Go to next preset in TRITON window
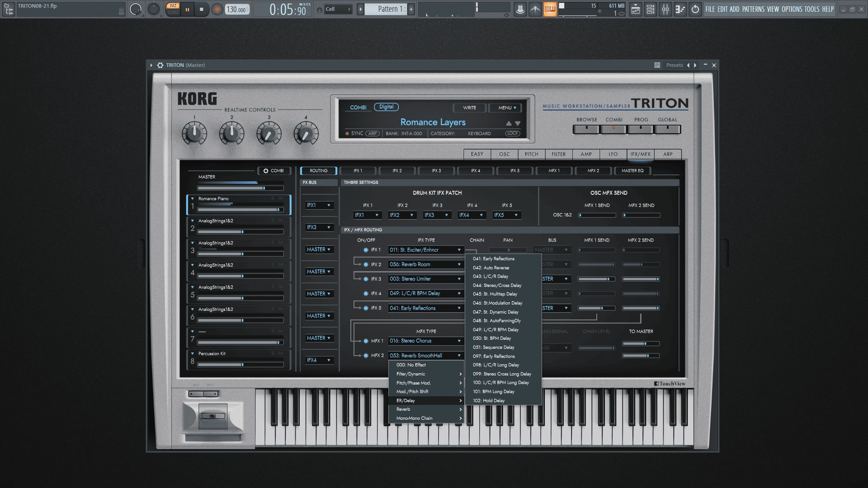Image resolution: width=868 pixels, height=488 pixels. 695,65
